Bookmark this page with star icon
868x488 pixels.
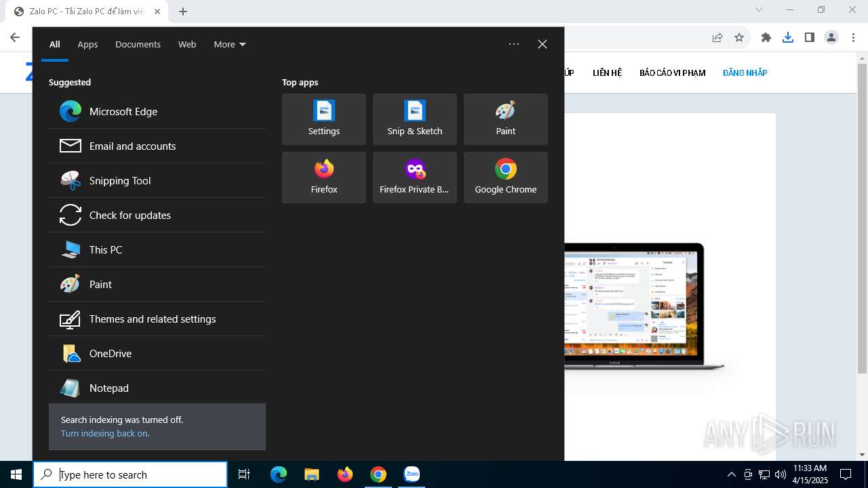click(x=739, y=37)
